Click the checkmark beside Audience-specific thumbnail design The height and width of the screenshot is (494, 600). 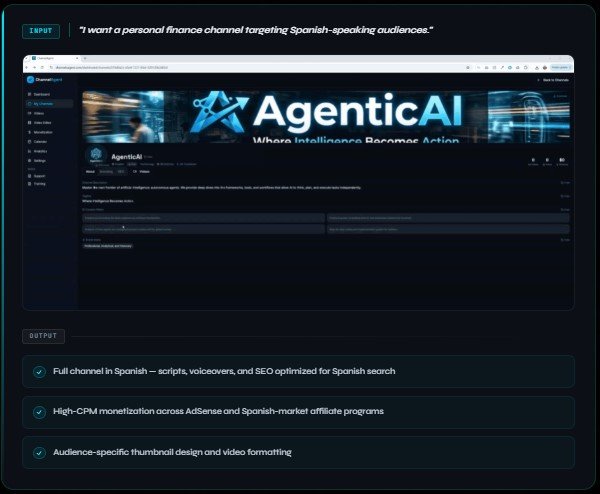coord(39,453)
